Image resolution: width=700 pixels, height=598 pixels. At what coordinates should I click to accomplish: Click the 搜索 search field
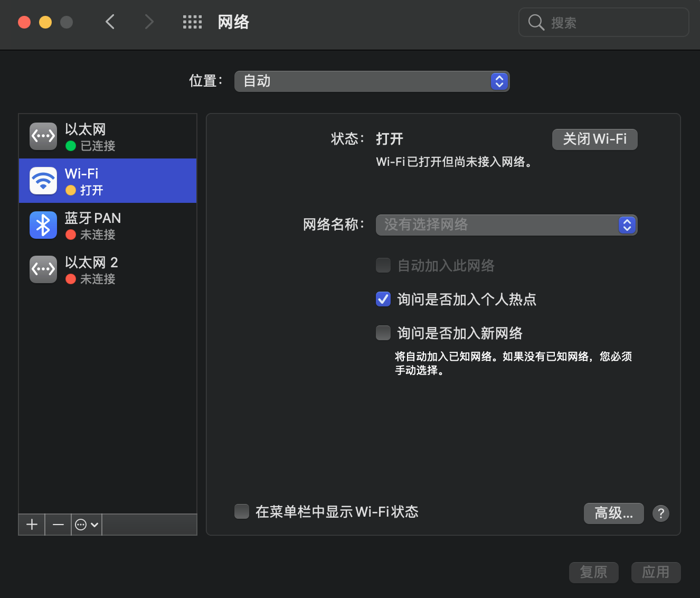604,22
